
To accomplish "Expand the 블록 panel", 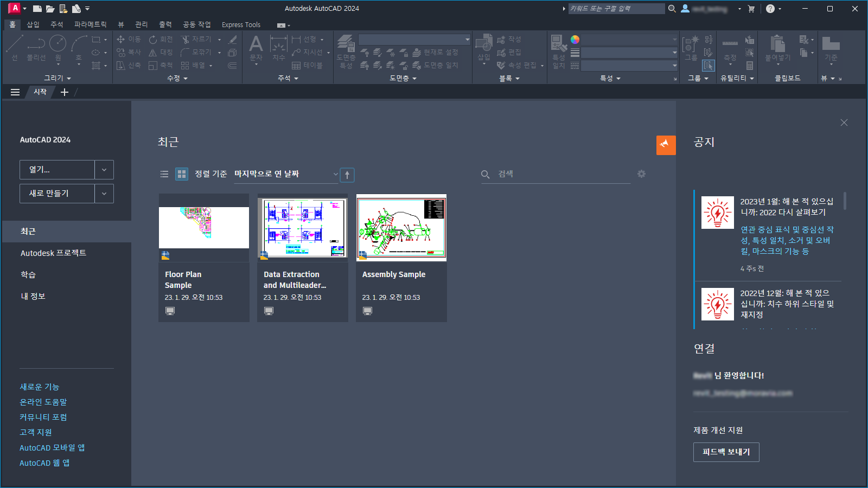I will (509, 78).
